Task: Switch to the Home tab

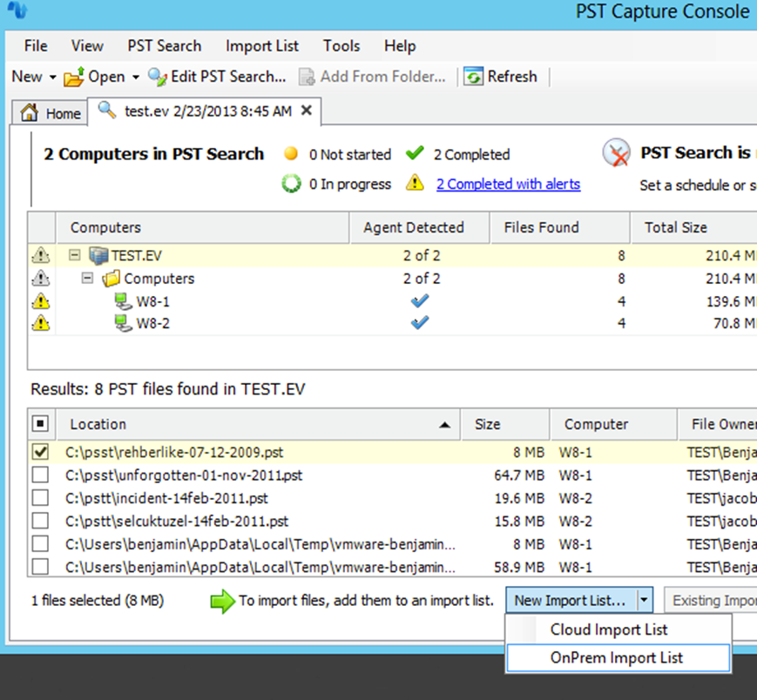Action: click(50, 113)
